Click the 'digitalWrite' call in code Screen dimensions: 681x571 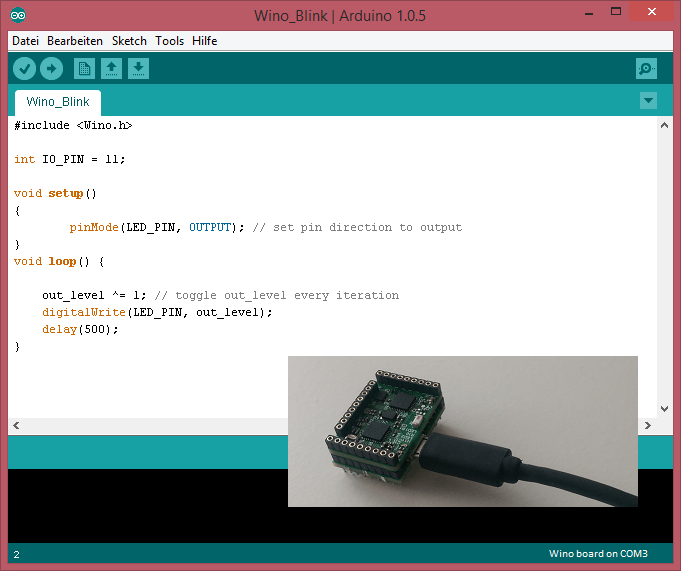click(84, 312)
